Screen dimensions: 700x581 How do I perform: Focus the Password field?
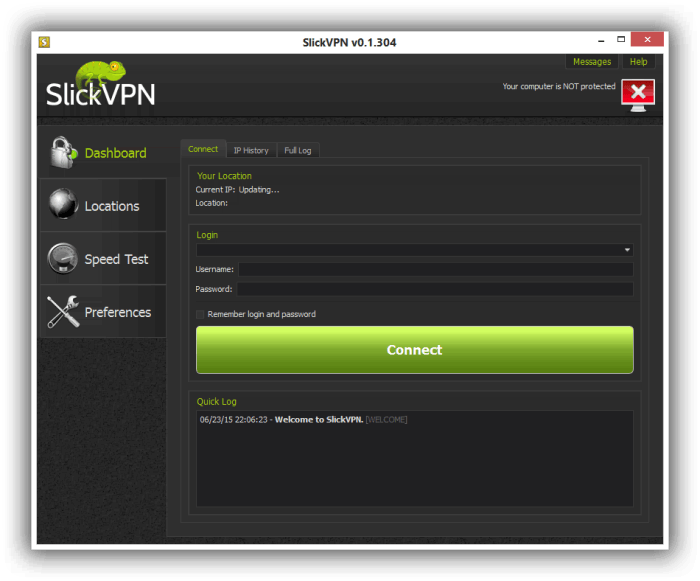(435, 289)
